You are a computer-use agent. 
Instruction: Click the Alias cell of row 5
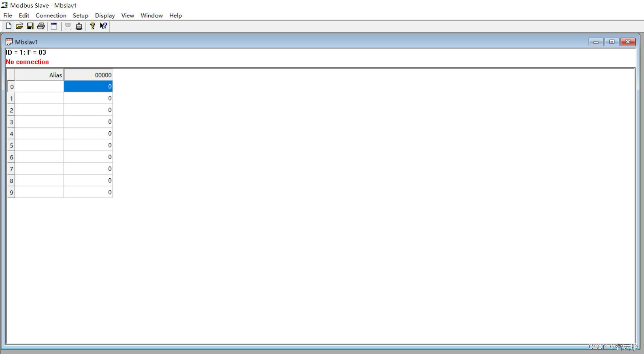[x=39, y=145]
